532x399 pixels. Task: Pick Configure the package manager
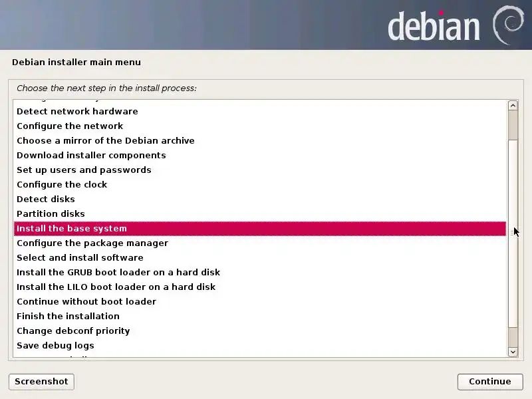point(260,243)
